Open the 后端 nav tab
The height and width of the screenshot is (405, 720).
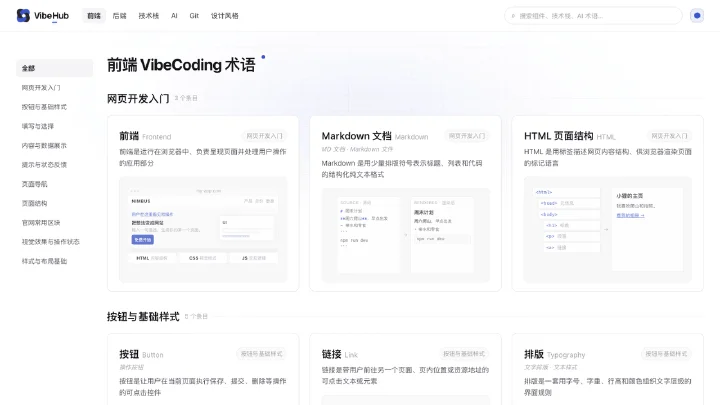[119, 16]
